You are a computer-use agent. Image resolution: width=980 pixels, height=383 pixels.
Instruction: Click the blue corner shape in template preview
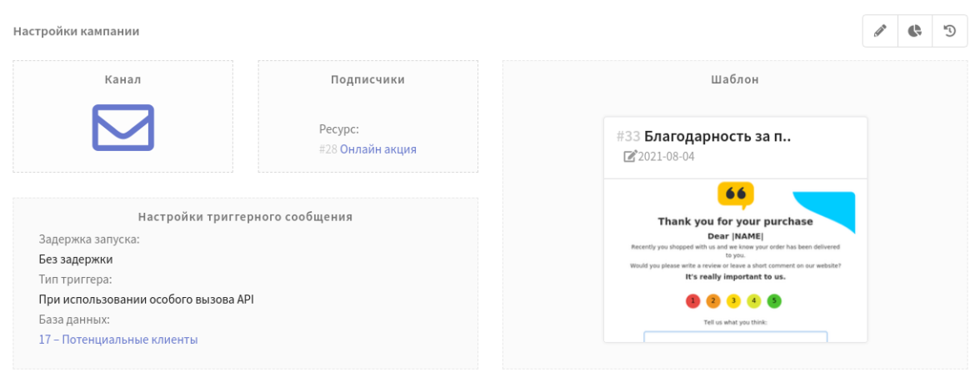829,209
